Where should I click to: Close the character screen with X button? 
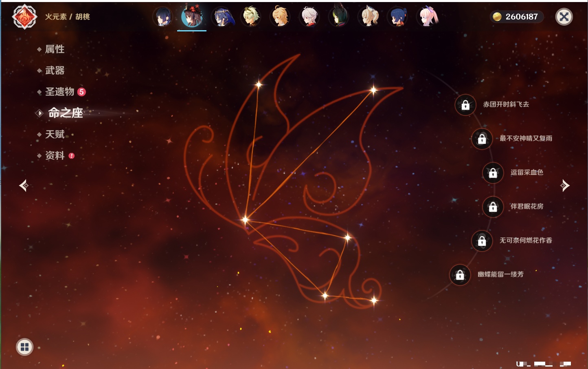(564, 17)
